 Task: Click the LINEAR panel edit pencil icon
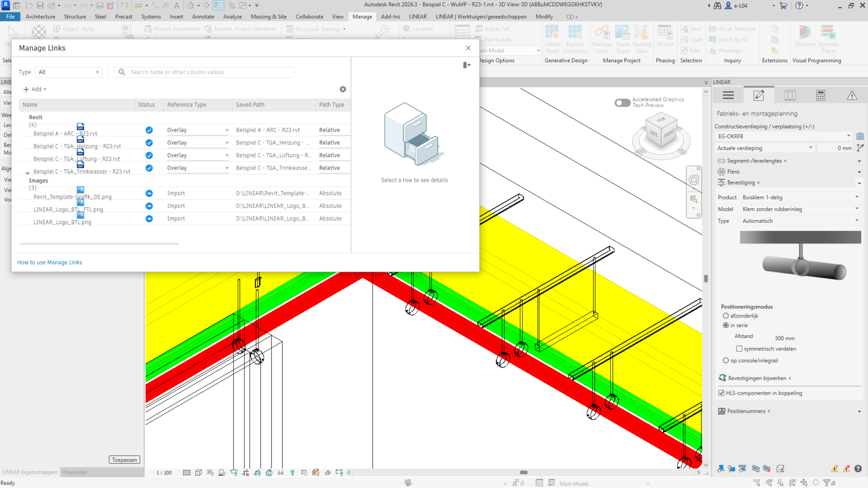[x=759, y=96]
